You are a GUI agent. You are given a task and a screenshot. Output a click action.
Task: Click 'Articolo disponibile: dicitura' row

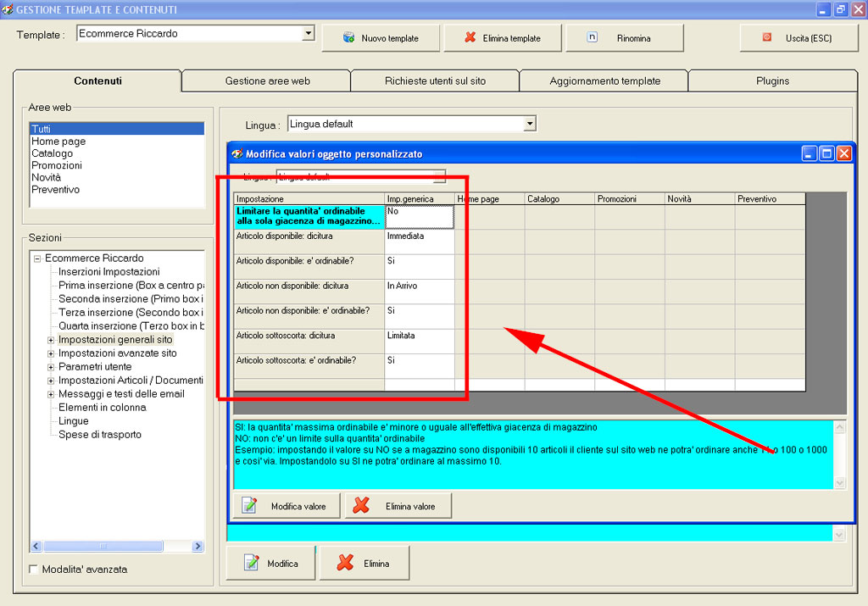309,242
